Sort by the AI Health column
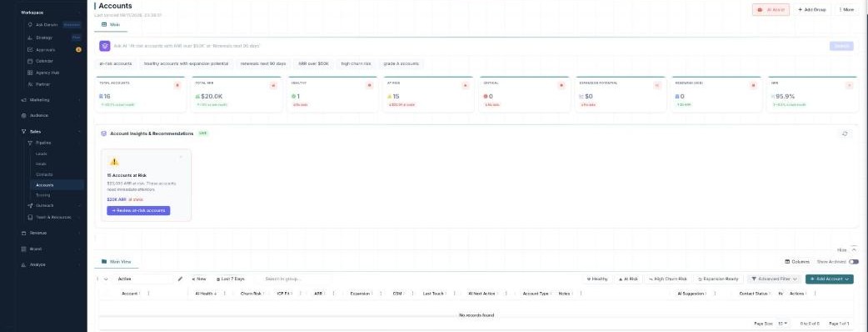 [x=206, y=293]
